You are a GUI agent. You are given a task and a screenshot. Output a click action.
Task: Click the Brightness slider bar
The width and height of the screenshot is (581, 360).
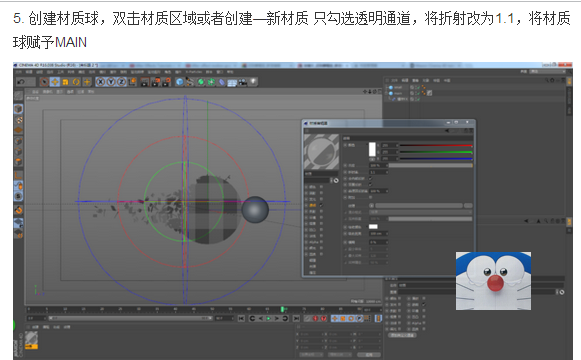[430, 166]
